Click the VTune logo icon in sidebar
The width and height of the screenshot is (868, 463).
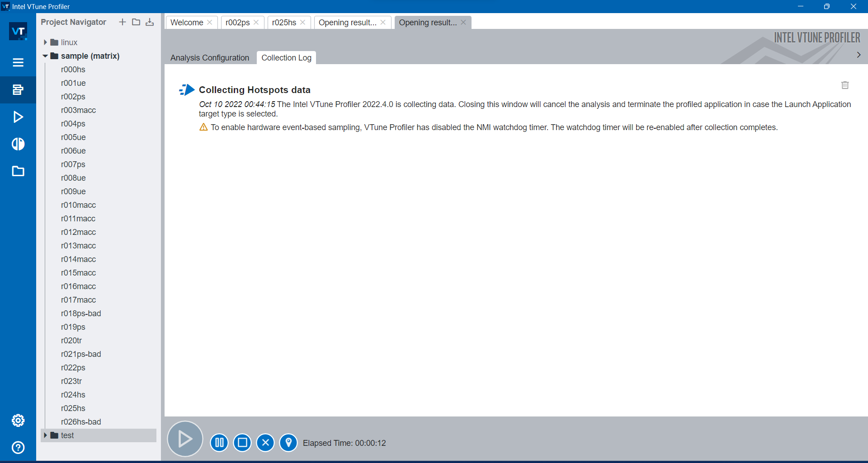18,31
